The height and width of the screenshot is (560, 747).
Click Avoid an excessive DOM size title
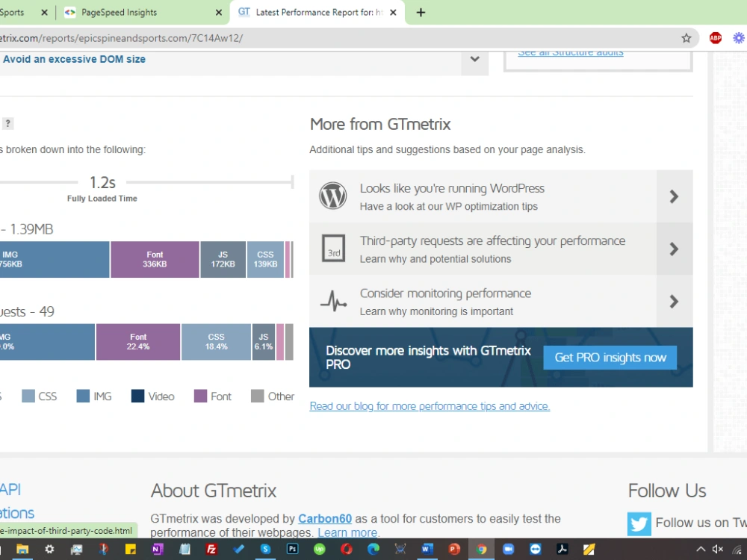(x=74, y=60)
